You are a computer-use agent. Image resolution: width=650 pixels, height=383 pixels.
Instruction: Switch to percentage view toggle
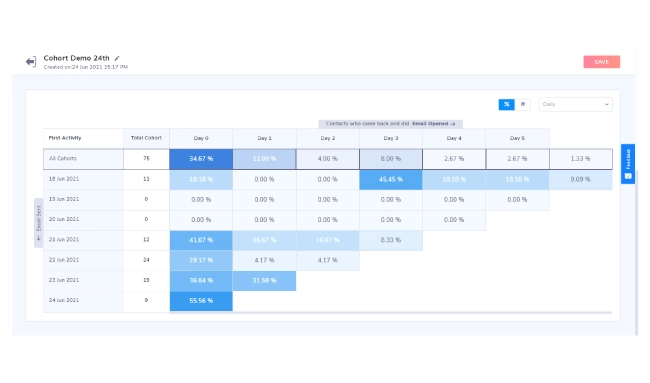pos(507,104)
